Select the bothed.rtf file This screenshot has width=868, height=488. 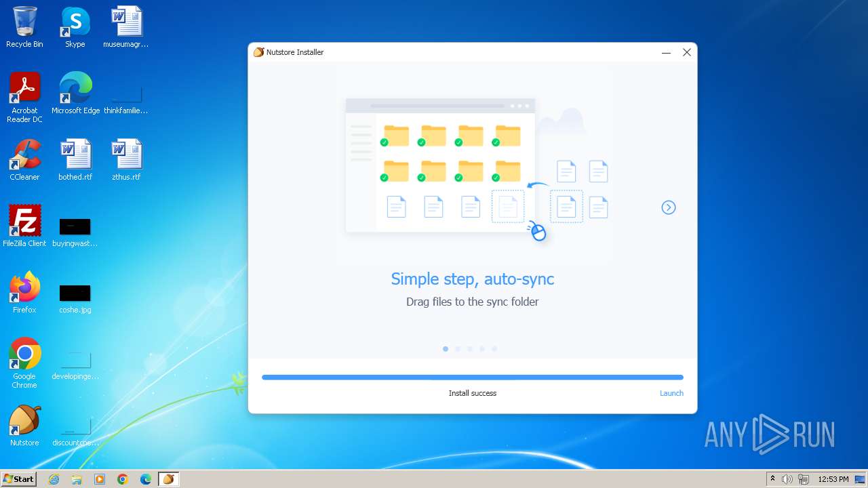pyautogui.click(x=75, y=160)
